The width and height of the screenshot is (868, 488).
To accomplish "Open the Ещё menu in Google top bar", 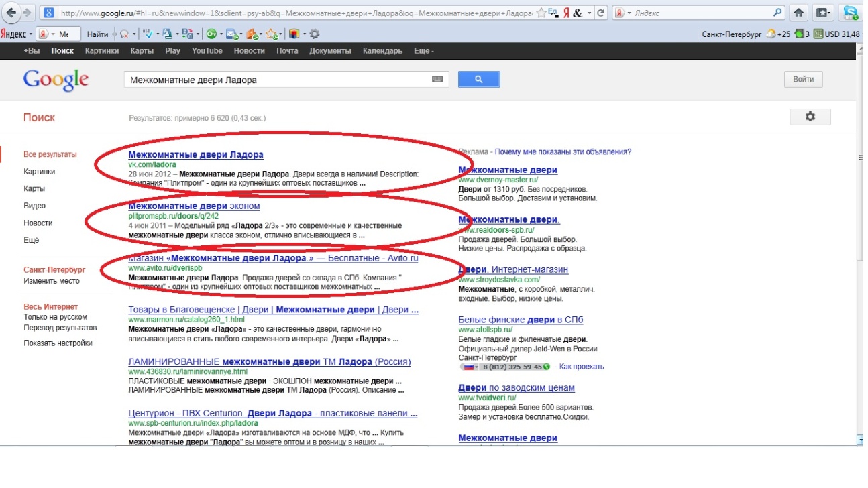I will pos(424,51).
